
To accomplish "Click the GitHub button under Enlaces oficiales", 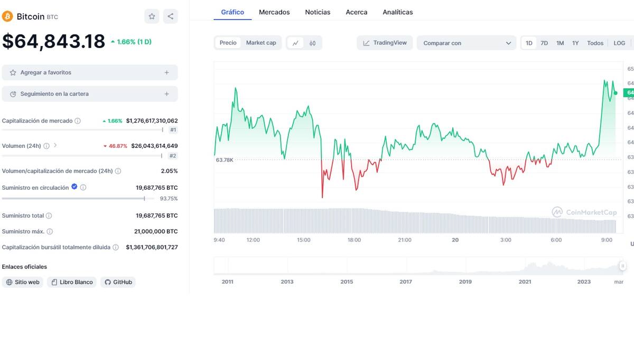I will (x=118, y=282).
